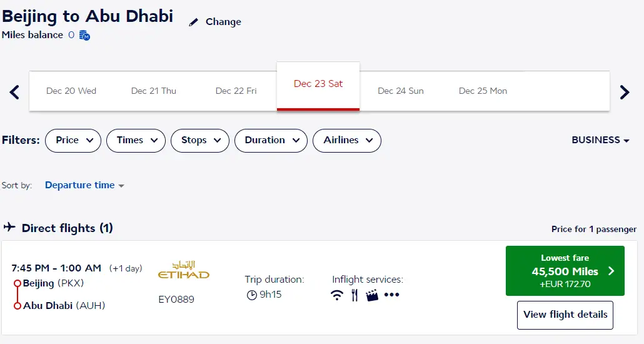Expand the Duration filter
Viewport: 644px width, 344px height.
click(271, 140)
